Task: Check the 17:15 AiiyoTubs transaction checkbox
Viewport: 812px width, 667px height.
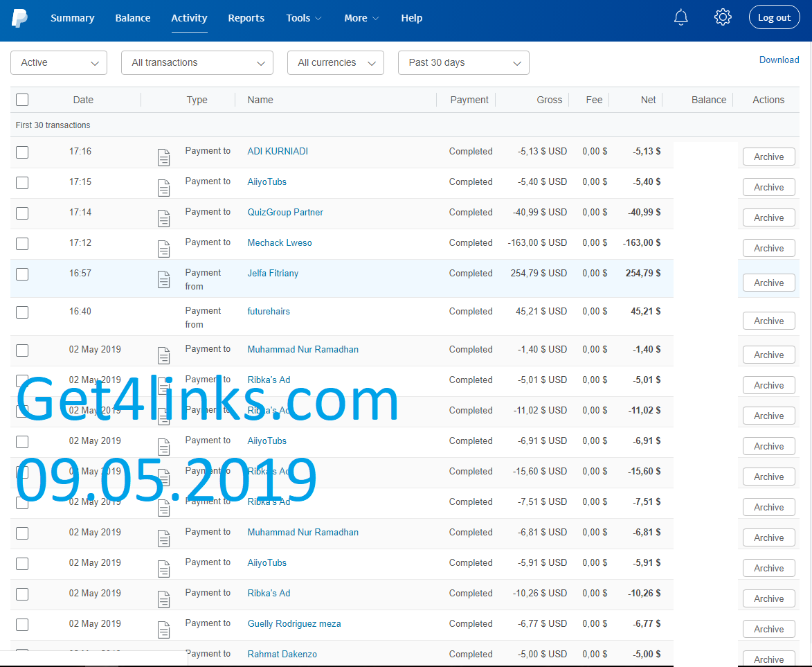Action: (22, 182)
